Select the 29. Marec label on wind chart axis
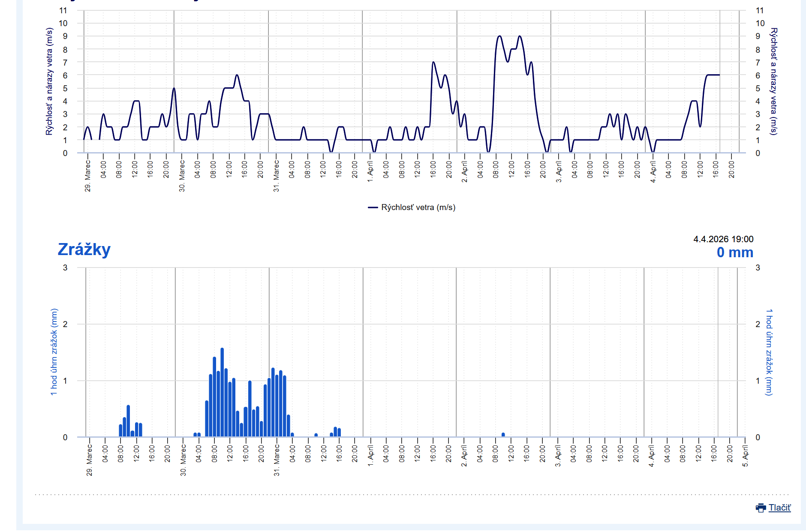 coord(88,176)
